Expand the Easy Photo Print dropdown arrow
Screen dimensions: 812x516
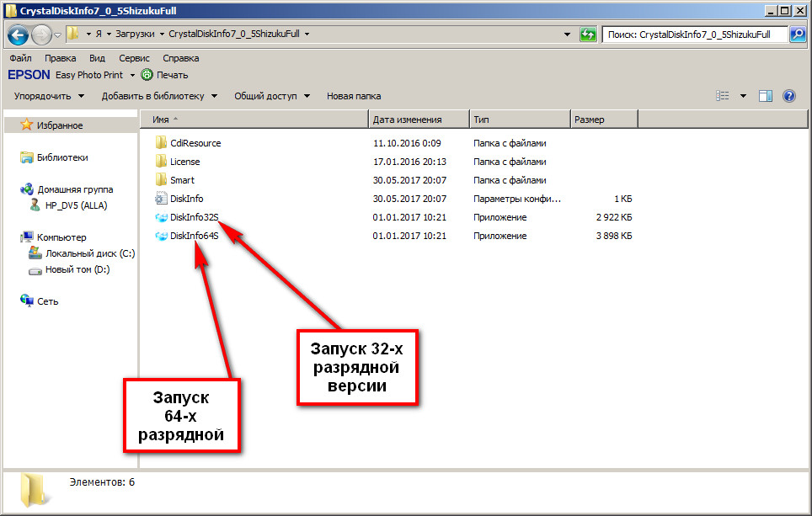point(132,76)
